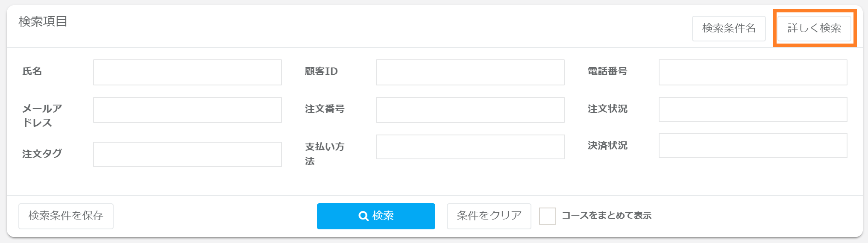Open the 支払い方法 selection field
The image size is (868, 243).
click(x=470, y=147)
